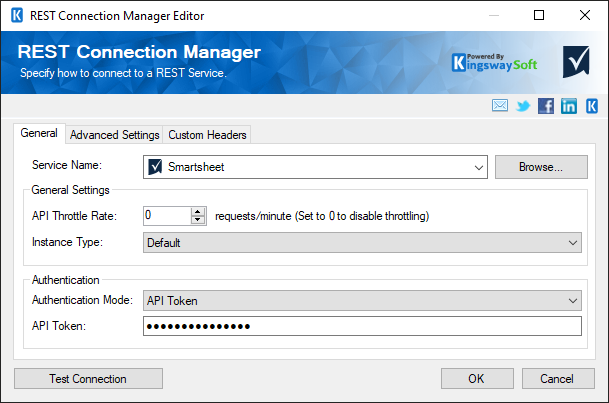Switch to the General tab
609x403 pixels.
point(39,133)
